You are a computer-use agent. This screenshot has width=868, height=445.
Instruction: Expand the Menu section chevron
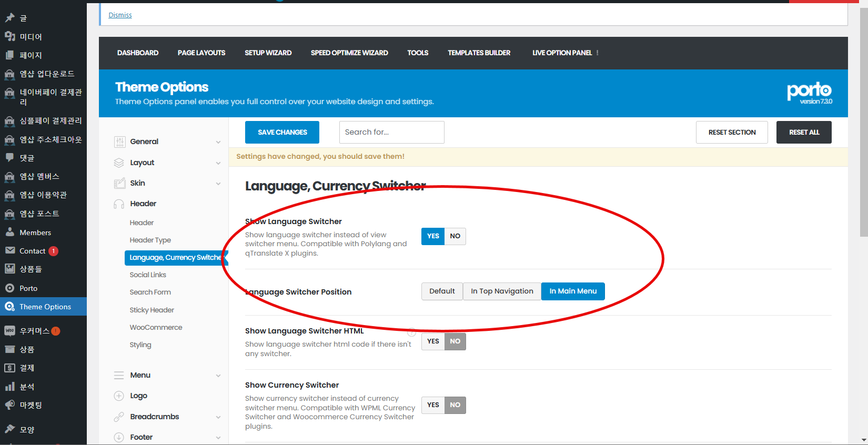[218, 376]
